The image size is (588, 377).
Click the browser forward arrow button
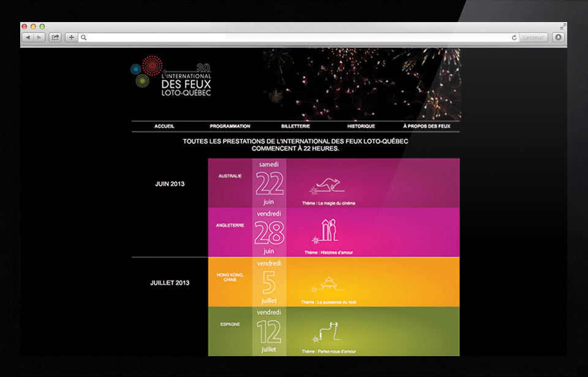point(39,37)
